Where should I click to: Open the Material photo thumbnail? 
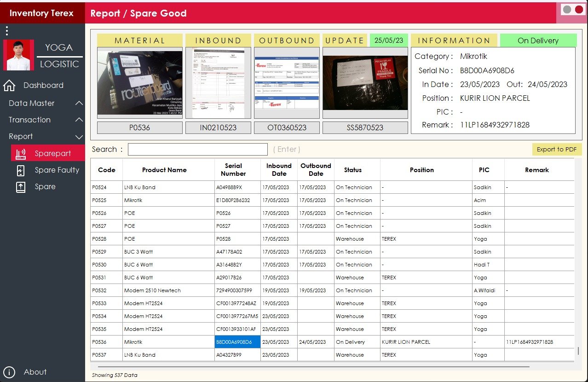[x=140, y=83]
